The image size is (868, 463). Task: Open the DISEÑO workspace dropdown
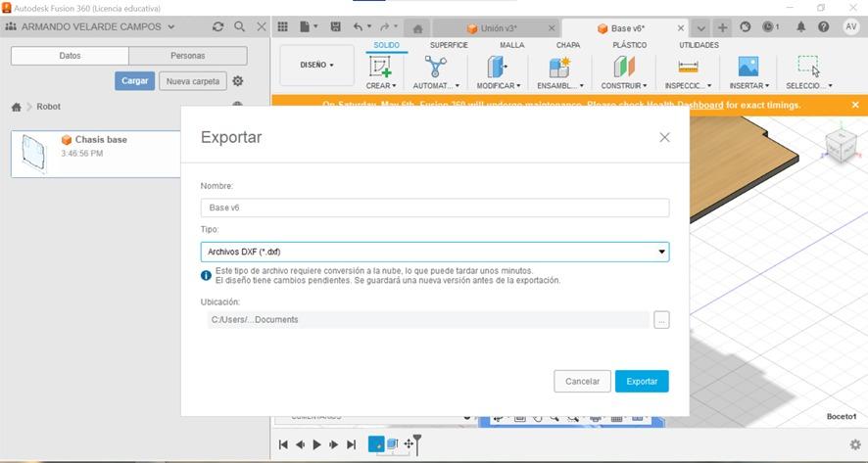pos(316,65)
